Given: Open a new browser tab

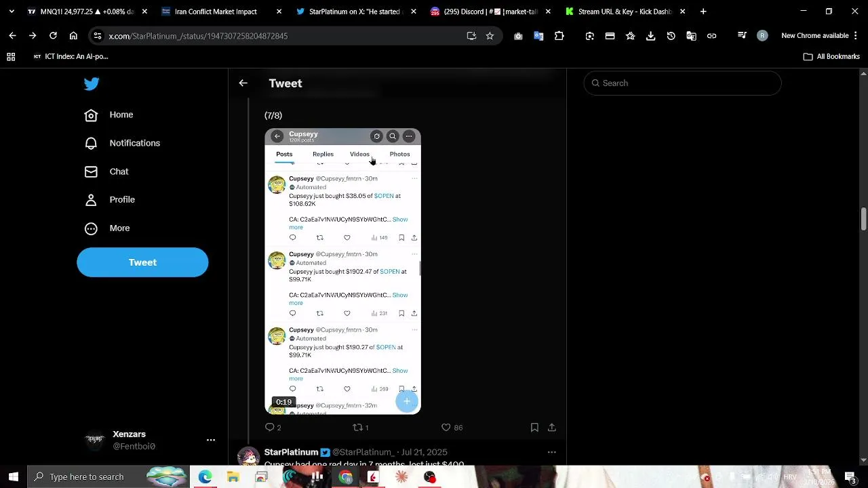Looking at the screenshot, I should point(703,12).
